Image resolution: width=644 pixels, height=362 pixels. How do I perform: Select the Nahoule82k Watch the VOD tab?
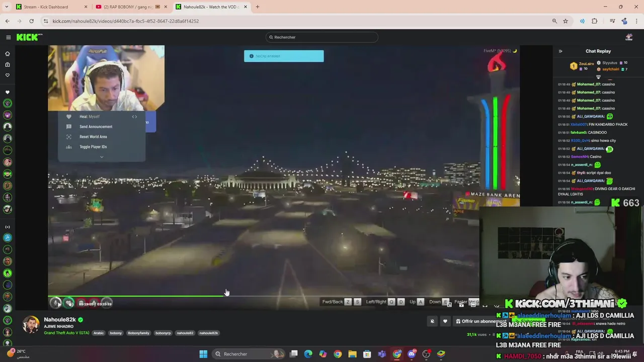point(211,7)
